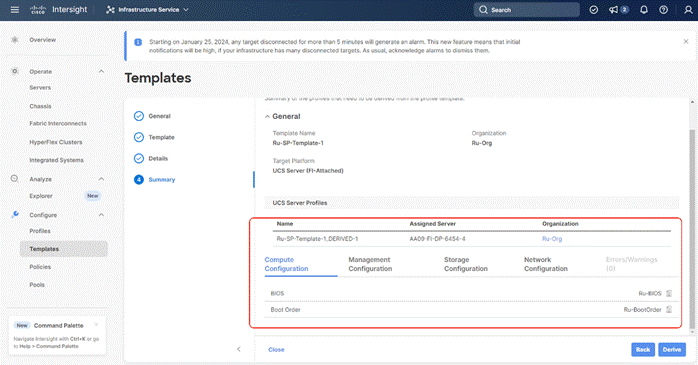Image resolution: width=698 pixels, height=365 pixels.
Task: Switch to Network Configuration tab
Action: point(546,264)
